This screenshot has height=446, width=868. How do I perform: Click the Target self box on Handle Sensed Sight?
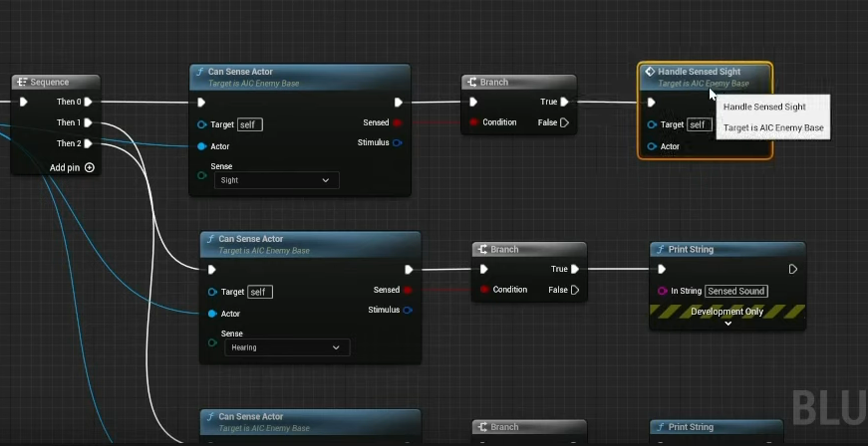pos(700,124)
